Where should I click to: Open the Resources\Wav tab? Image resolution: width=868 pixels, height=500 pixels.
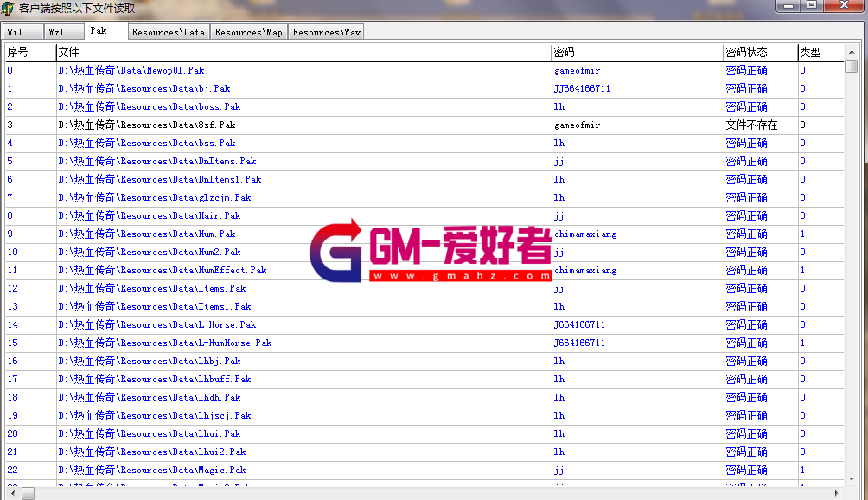click(326, 32)
